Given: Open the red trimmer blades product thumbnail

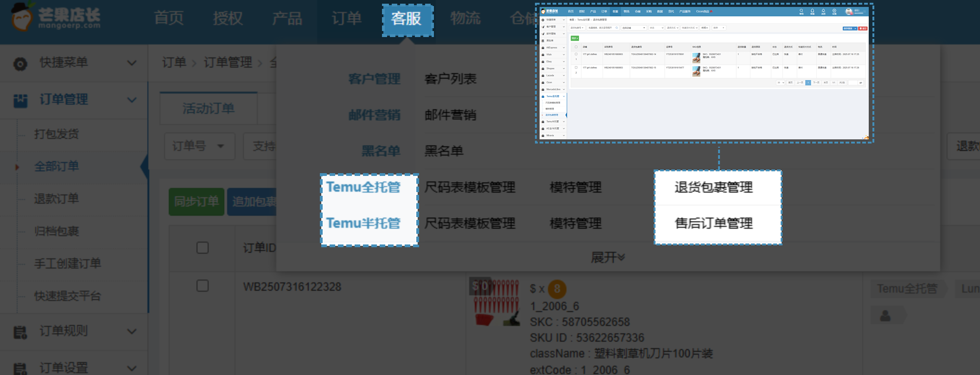Looking at the screenshot, I should point(496,302).
